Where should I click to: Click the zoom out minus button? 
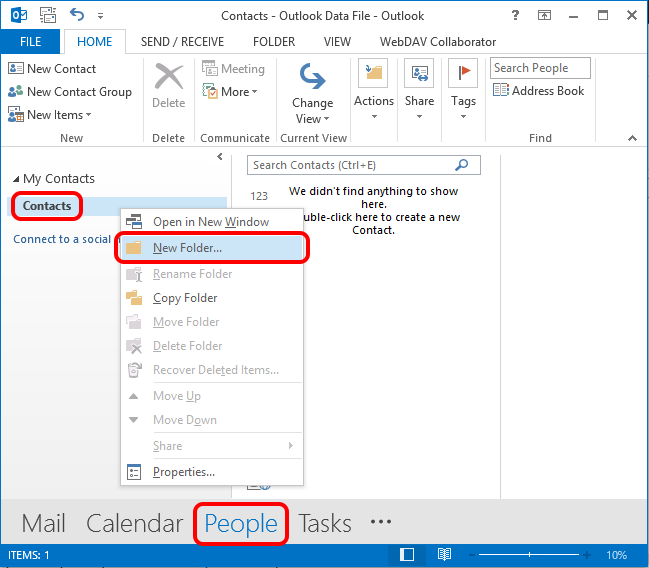pyautogui.click(x=471, y=555)
